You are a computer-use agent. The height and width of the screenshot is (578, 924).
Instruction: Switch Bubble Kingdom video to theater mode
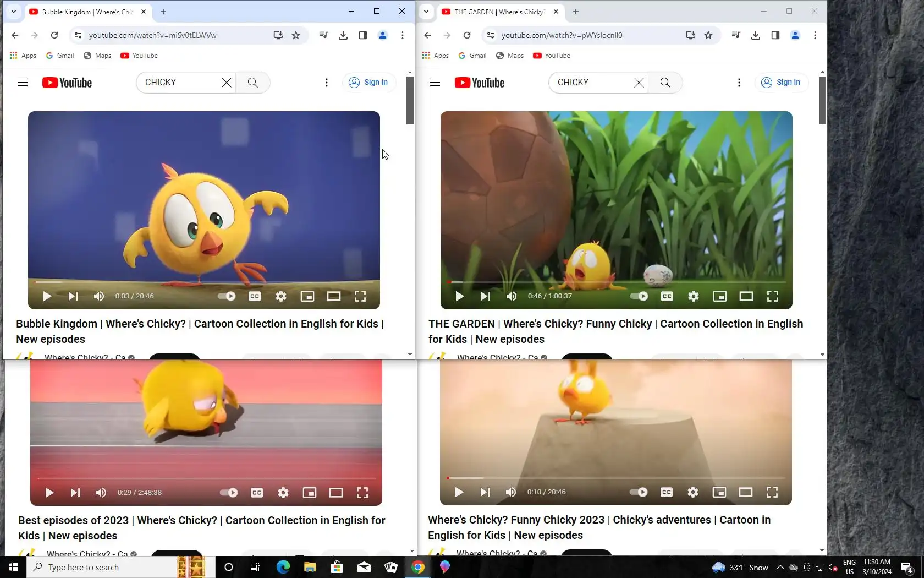coord(334,296)
